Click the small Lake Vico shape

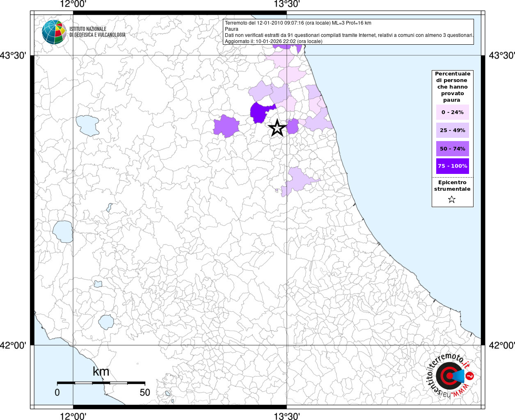[98, 284]
